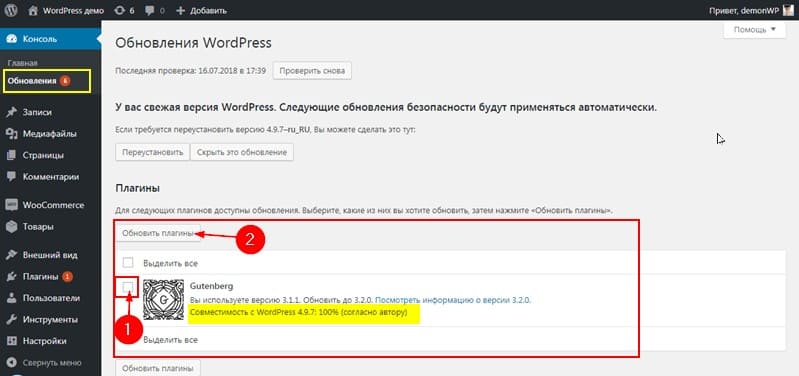Click the Gutenberg plugin logo
The width and height of the screenshot is (799, 376).
(163, 300)
